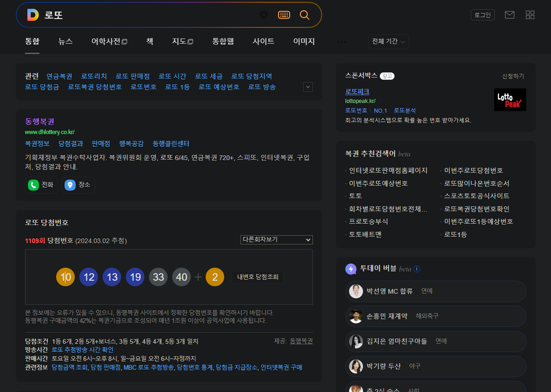This screenshot has width=551, height=392.
Task: Open the 어학사전 tab
Action: pos(109,41)
